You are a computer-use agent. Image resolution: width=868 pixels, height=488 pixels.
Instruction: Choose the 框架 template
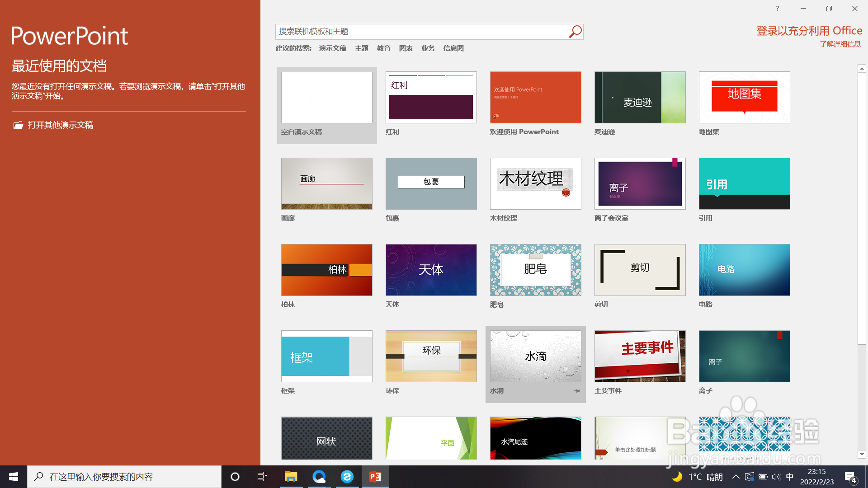click(x=327, y=357)
